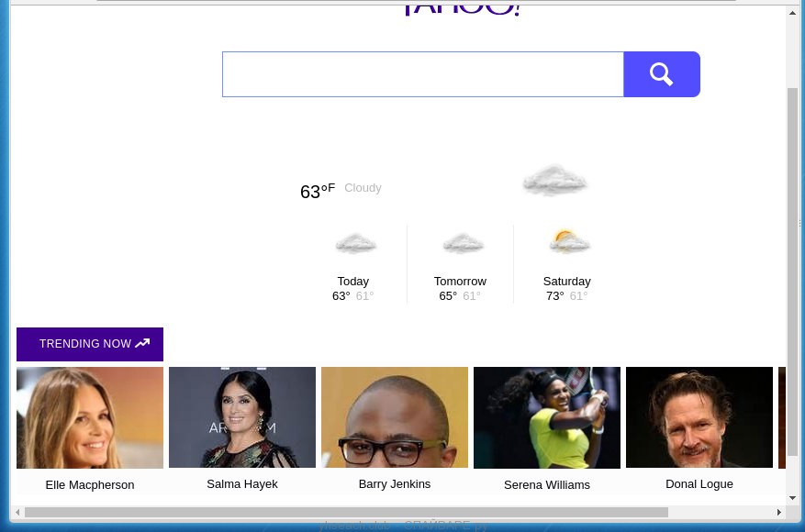Click the 63°F Cloudy current temperature
The height and width of the screenshot is (532, 805).
point(318,191)
